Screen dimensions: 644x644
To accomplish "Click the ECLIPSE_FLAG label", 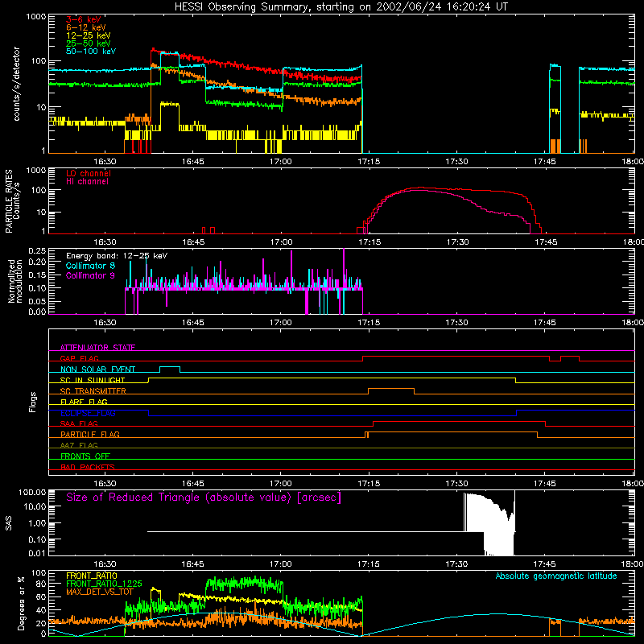I will click(88, 413).
